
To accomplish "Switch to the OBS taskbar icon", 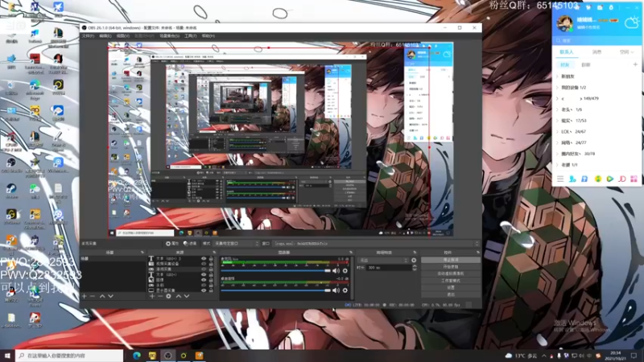I will (168, 356).
